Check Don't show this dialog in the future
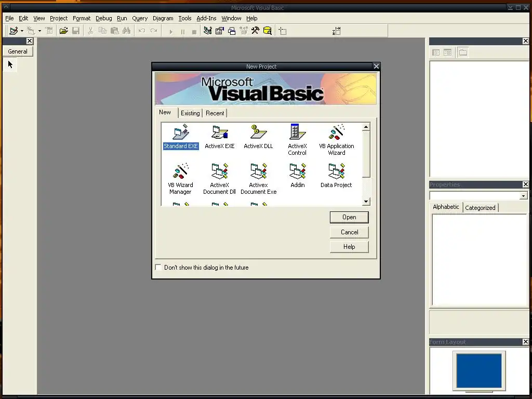 pyautogui.click(x=158, y=268)
